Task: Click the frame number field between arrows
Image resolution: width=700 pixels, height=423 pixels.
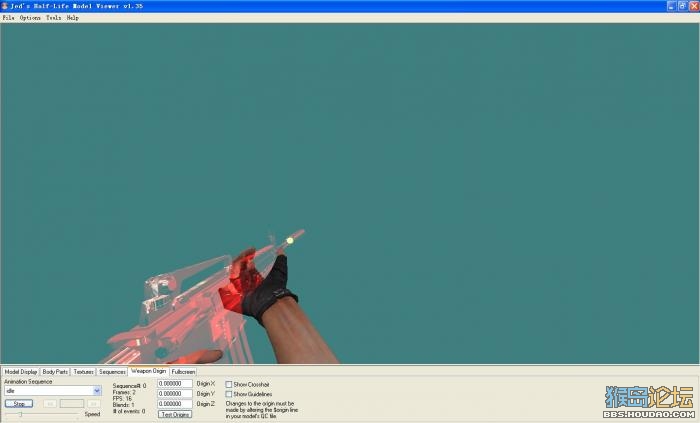Action: (x=72, y=403)
